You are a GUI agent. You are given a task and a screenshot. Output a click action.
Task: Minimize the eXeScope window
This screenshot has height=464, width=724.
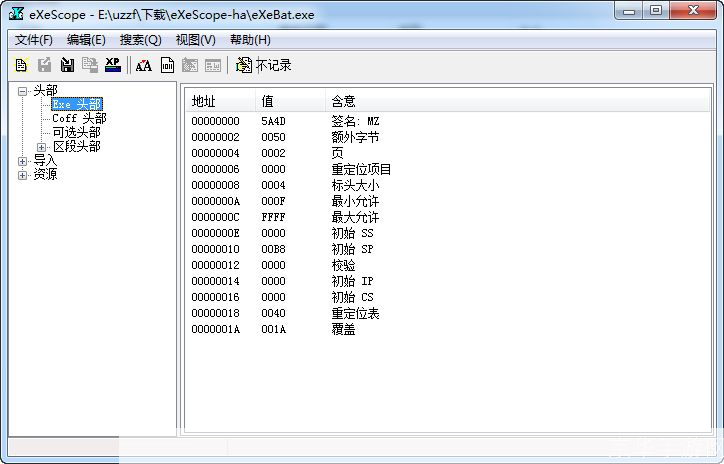pos(629,10)
